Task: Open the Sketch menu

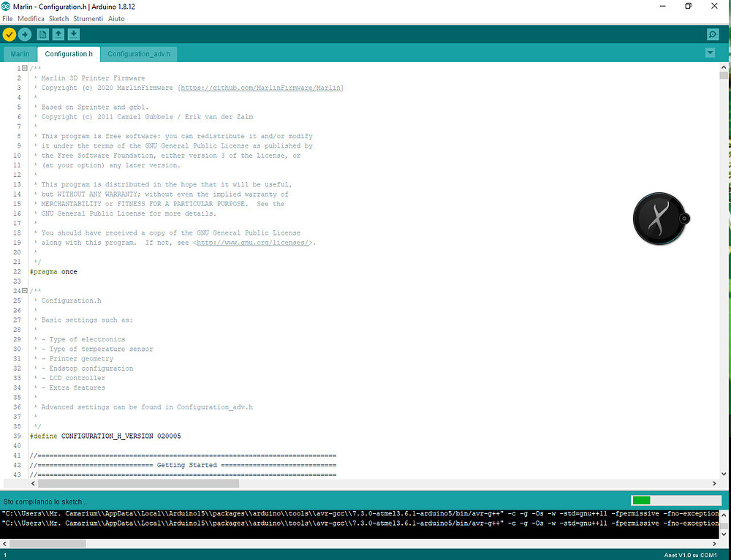Action: pyautogui.click(x=58, y=18)
